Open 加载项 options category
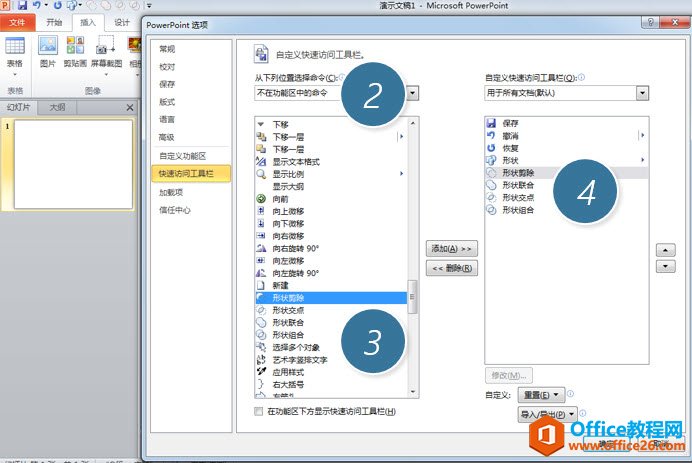Image resolution: width=692 pixels, height=463 pixels. pyautogui.click(x=191, y=192)
